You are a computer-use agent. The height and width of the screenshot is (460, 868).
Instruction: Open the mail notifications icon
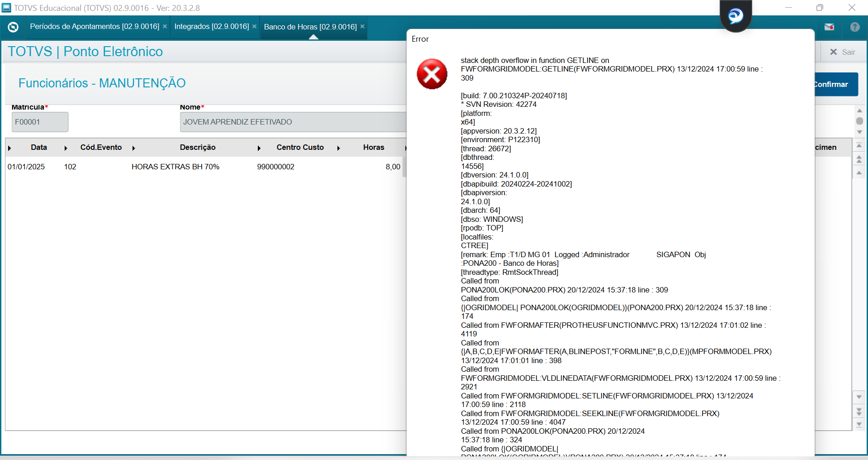click(829, 27)
